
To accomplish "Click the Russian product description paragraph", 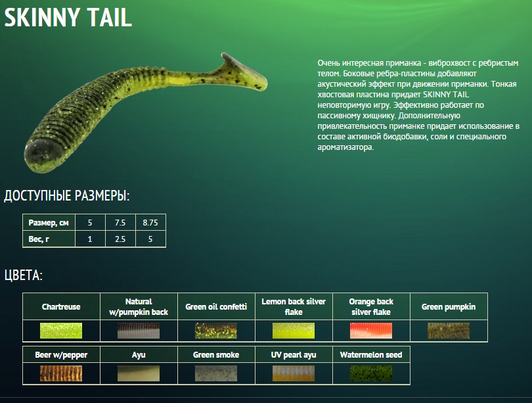I will (418, 105).
